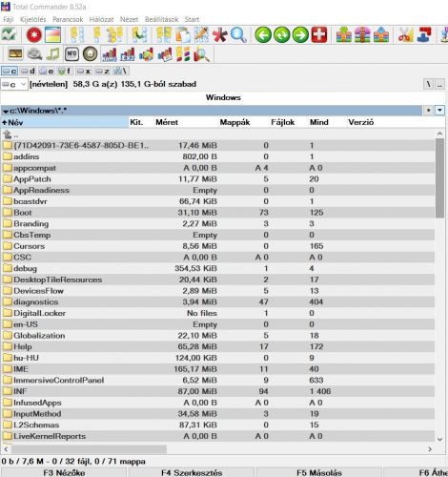Click the green arrow file tree icon

point(139,34)
